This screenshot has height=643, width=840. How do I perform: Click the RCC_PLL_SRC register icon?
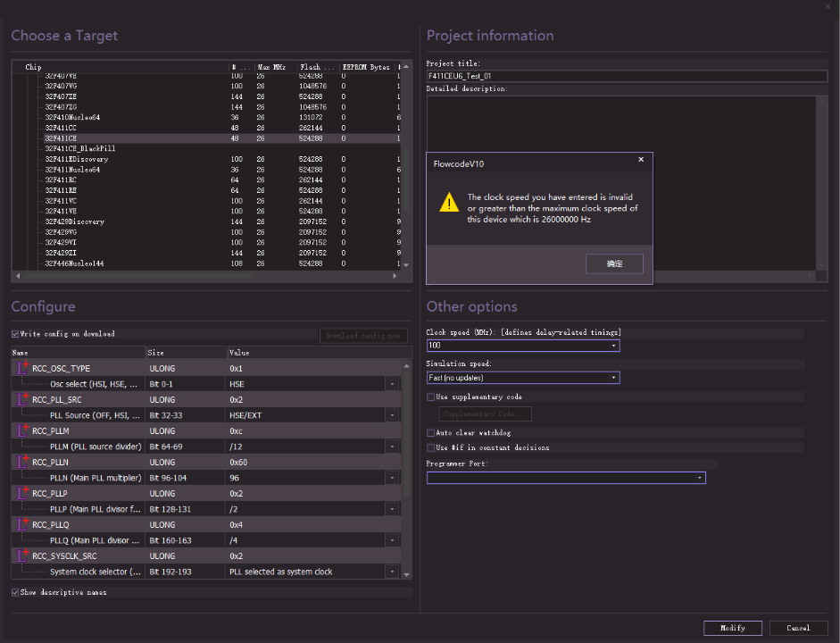coord(22,399)
